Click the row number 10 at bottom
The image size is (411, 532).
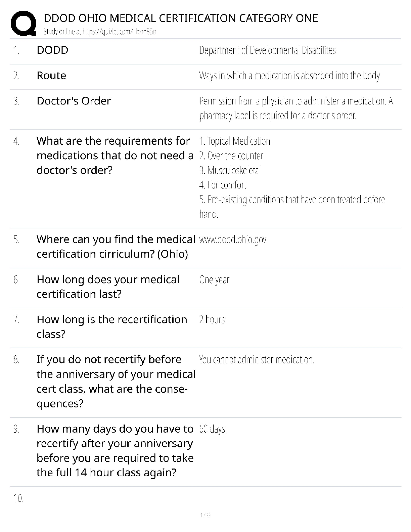(x=18, y=498)
